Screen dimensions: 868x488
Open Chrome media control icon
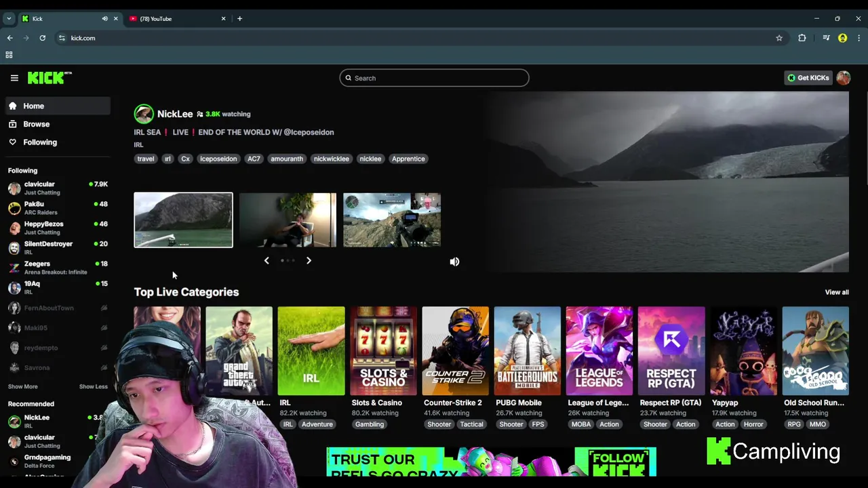click(826, 38)
